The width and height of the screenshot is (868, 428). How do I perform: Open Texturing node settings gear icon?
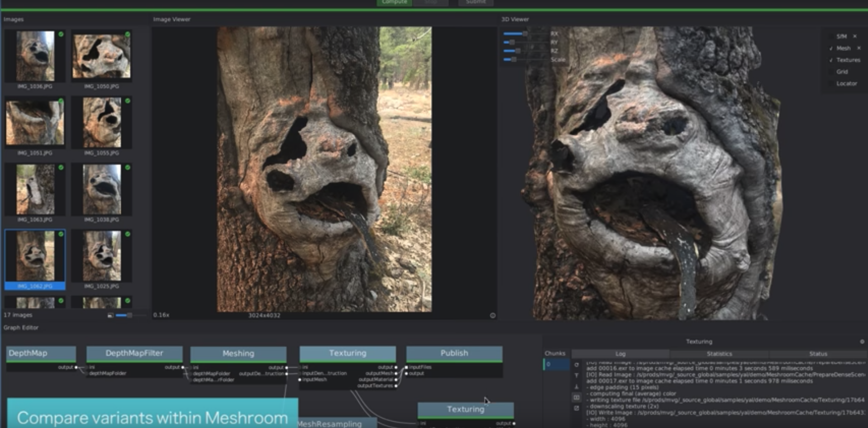tap(862, 342)
